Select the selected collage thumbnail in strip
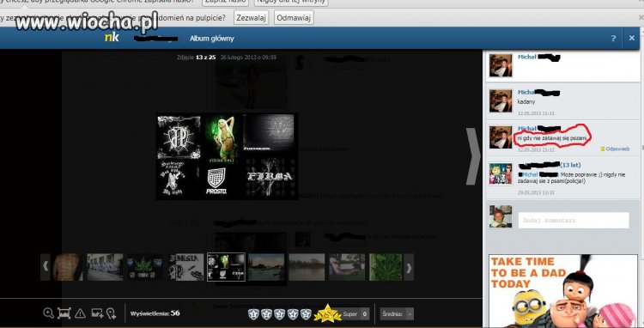The width and height of the screenshot is (644, 328). tap(227, 267)
